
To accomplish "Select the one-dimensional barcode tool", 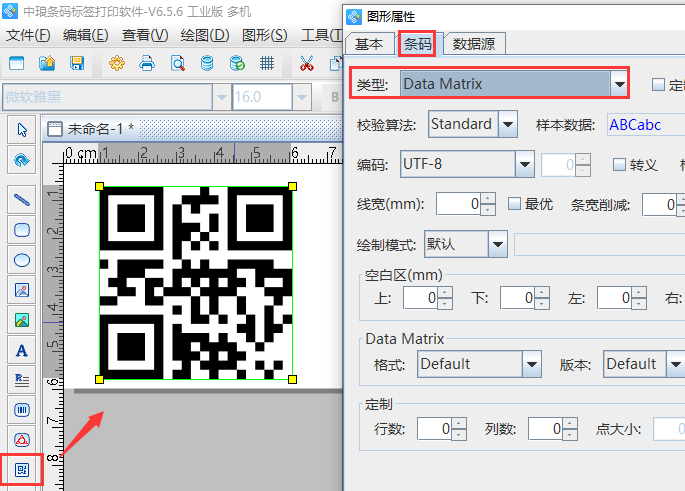I will 22,410.
